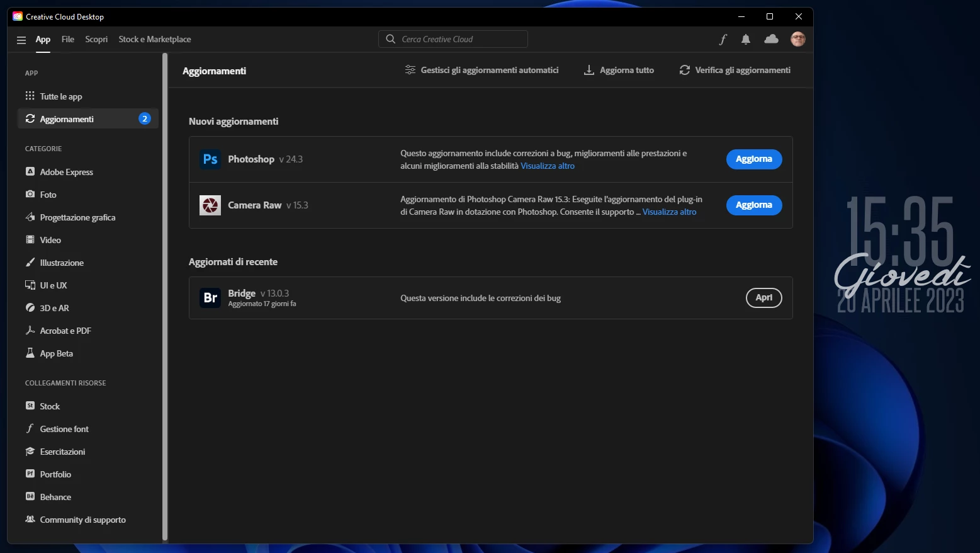Select Aggiornamenti in the sidebar
This screenshot has height=553, width=980.
(x=87, y=119)
